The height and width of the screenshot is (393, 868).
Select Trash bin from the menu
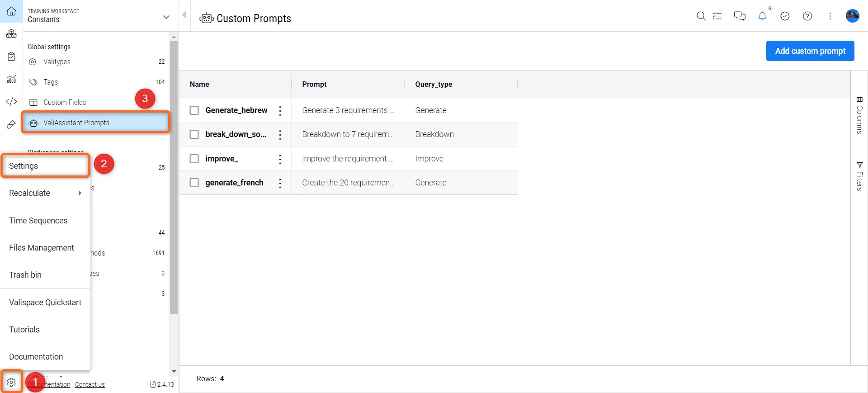tap(25, 275)
